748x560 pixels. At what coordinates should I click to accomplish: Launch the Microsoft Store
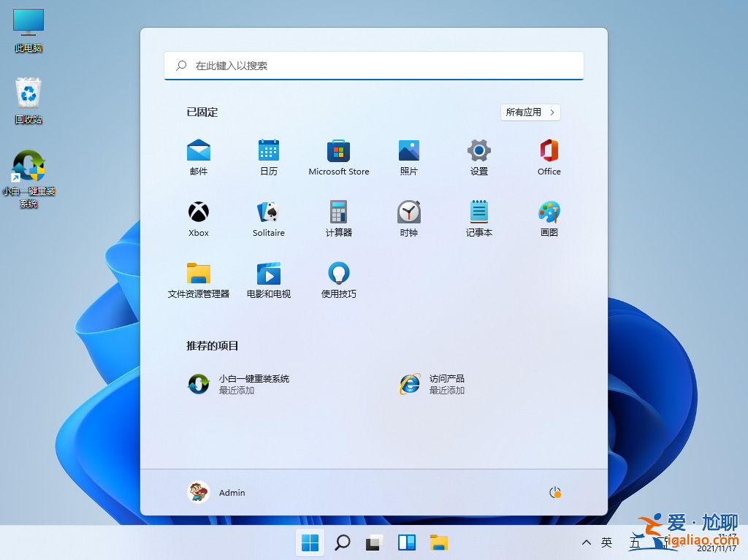(338, 157)
